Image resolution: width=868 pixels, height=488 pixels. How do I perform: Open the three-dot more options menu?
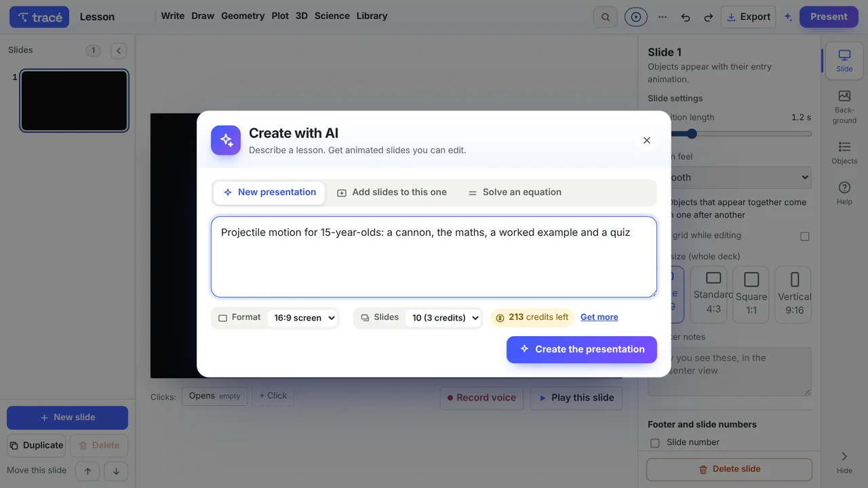[x=663, y=17]
